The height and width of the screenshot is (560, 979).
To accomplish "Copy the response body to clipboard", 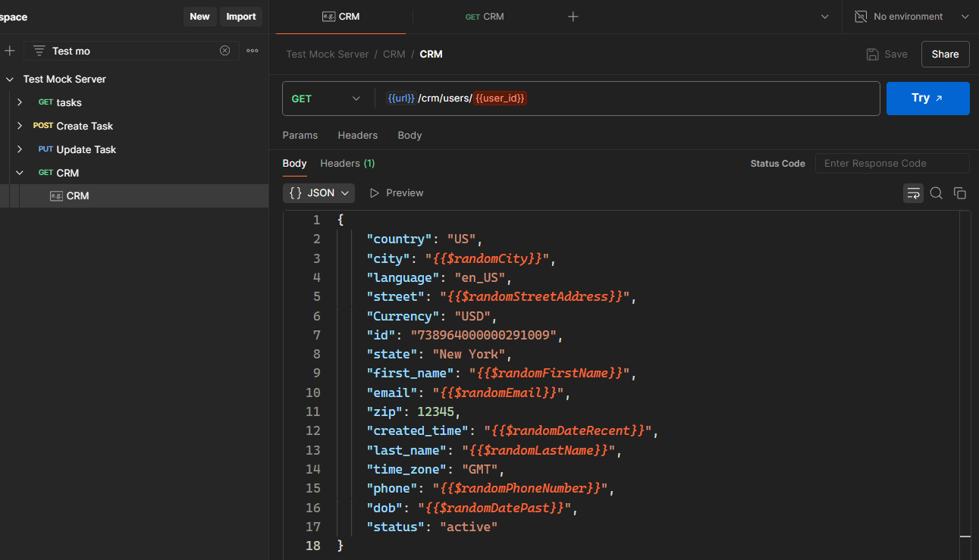I will click(x=960, y=193).
